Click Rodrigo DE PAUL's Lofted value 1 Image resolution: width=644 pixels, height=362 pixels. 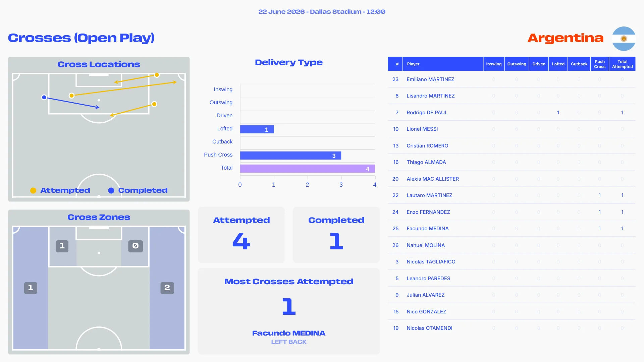coord(558,113)
